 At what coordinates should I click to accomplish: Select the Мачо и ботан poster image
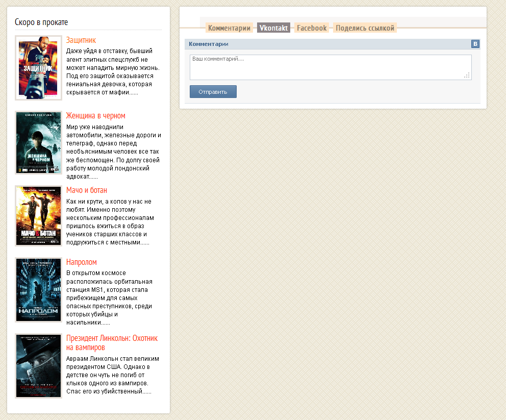38,216
